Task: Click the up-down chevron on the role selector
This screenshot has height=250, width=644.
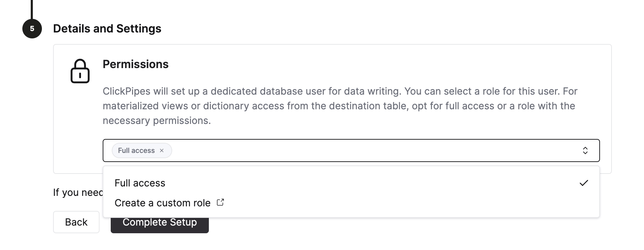Action: (585, 150)
